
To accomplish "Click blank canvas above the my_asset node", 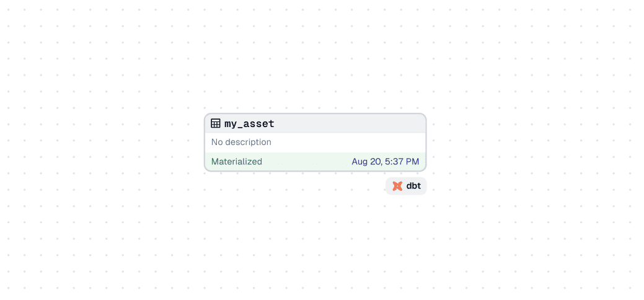I will 315,58.
